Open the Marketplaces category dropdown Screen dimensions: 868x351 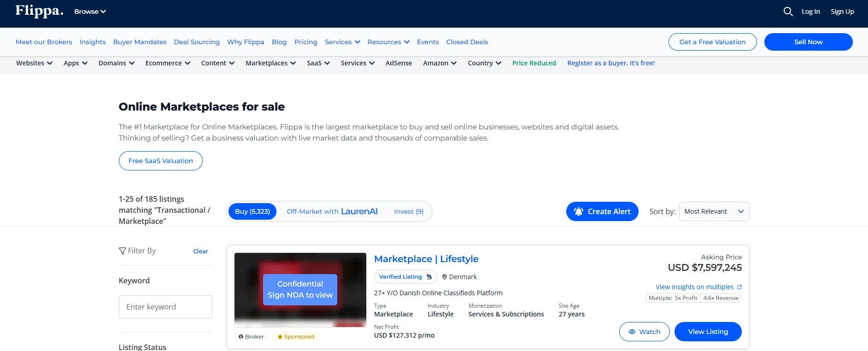click(x=270, y=63)
